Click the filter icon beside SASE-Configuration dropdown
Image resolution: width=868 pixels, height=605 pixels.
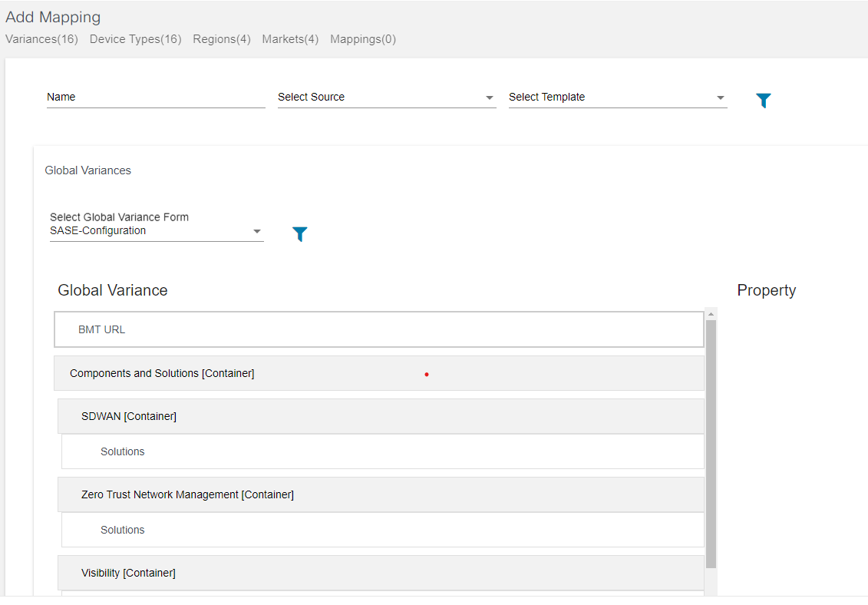tap(300, 234)
